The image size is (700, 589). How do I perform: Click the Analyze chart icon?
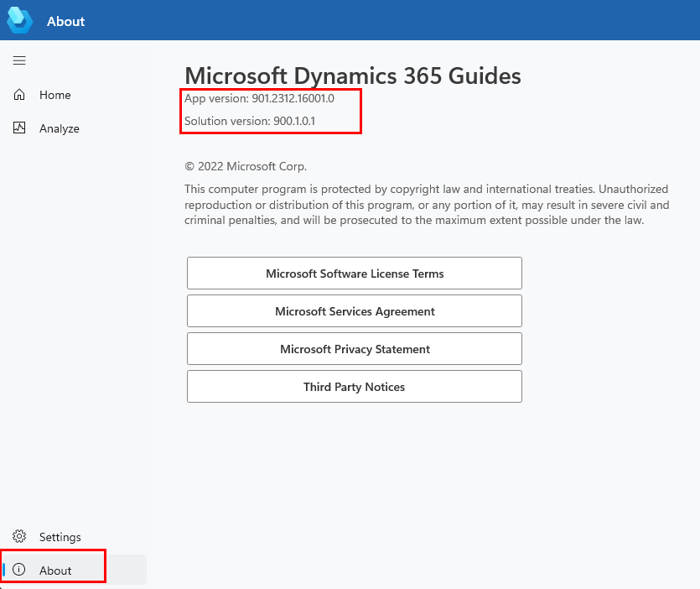[x=19, y=128]
